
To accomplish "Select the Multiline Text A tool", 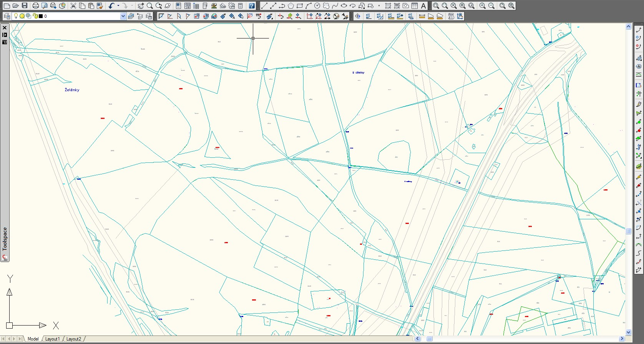I will point(423,6).
